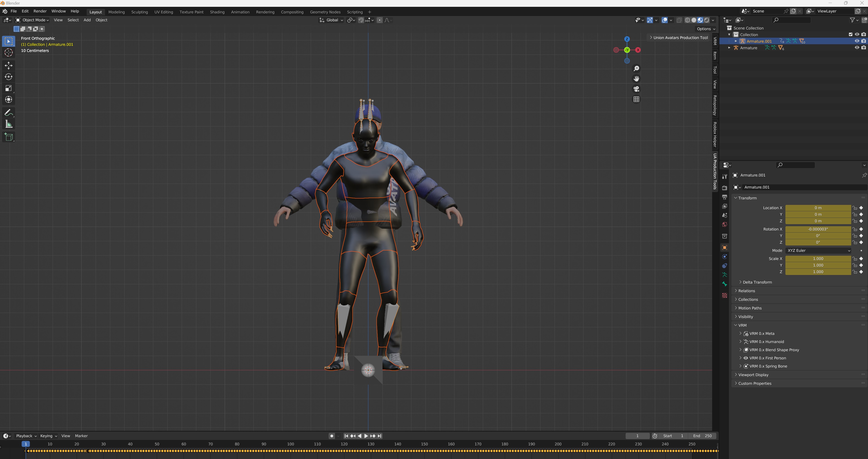The height and width of the screenshot is (459, 868).
Task: Open the Object Mode dropdown
Action: (33, 20)
